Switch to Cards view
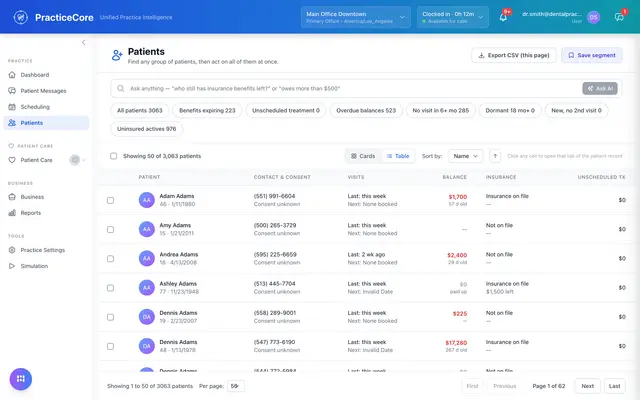 tap(363, 156)
